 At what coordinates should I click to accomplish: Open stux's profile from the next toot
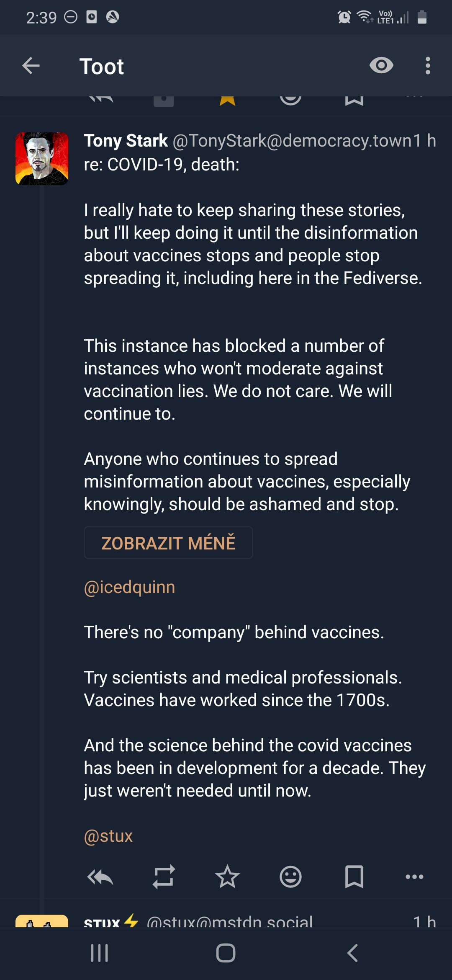(102, 921)
